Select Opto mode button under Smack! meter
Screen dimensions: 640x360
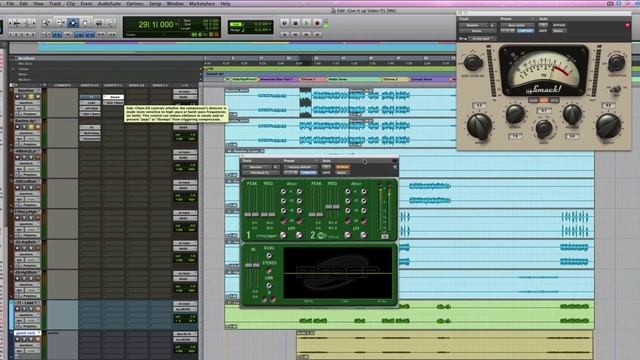(554, 100)
